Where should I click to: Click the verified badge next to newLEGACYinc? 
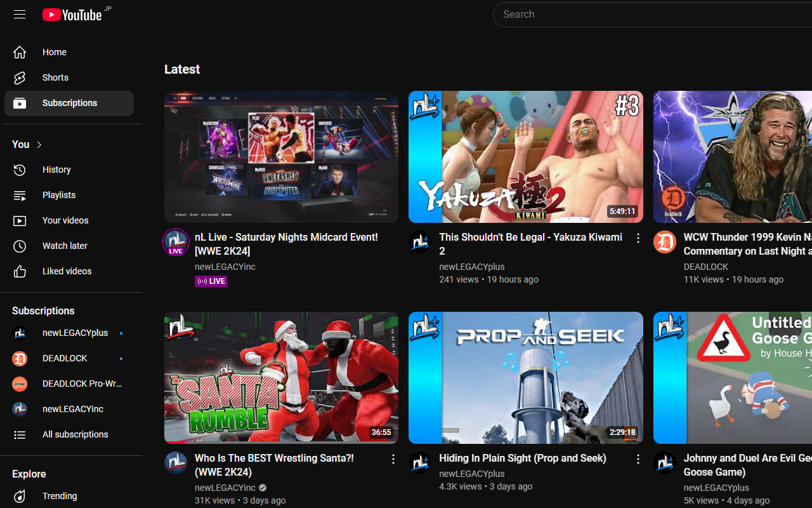(261, 488)
